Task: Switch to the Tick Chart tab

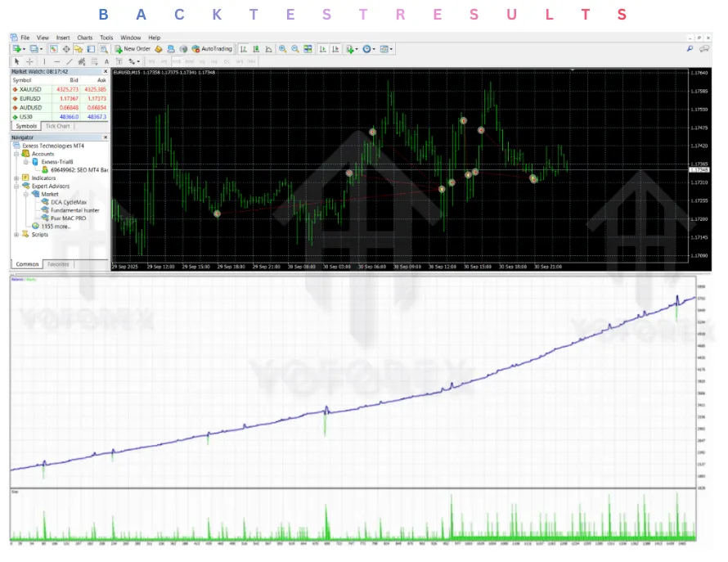Action: tap(57, 126)
